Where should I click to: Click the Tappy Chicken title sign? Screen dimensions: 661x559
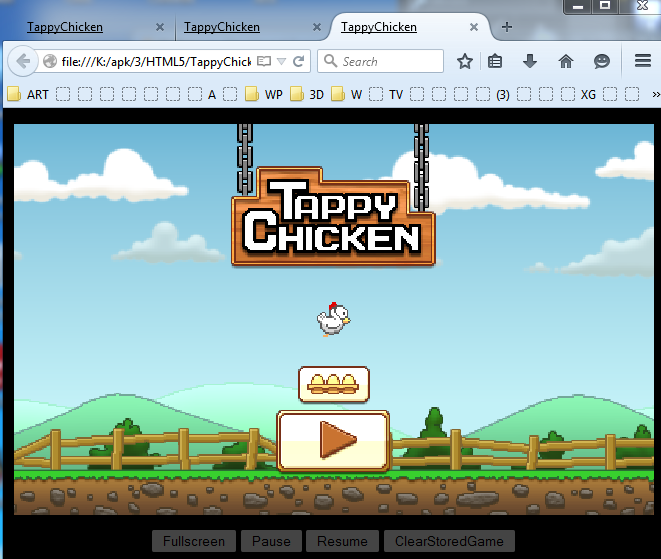pyautogui.click(x=333, y=216)
